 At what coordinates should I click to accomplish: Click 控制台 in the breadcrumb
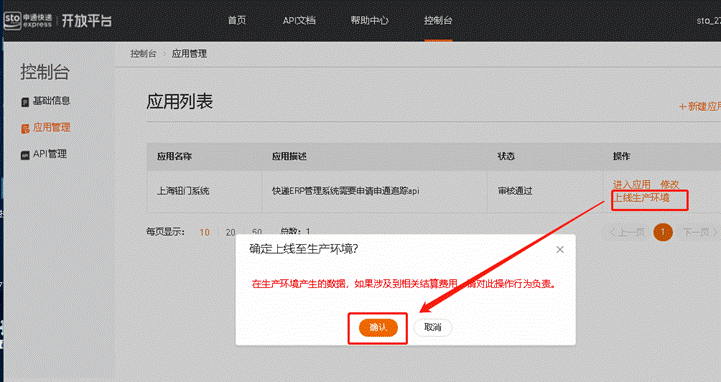click(x=143, y=54)
